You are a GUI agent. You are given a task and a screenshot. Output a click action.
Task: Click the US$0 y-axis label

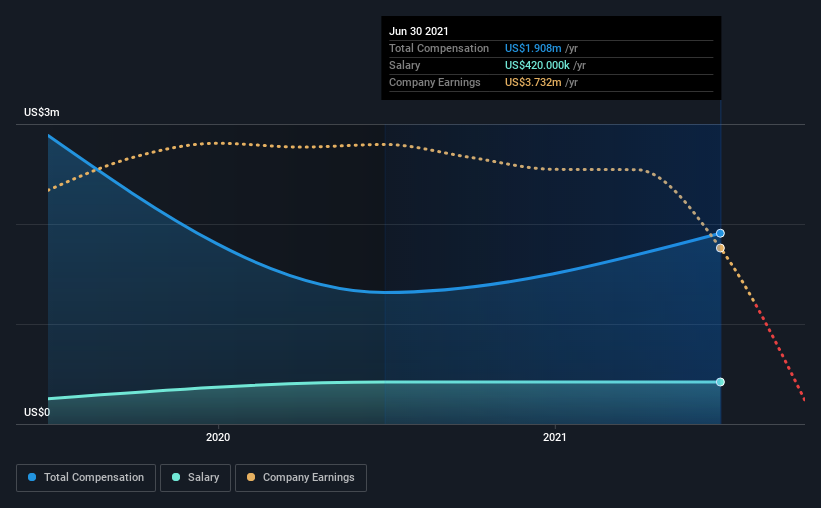(x=37, y=413)
